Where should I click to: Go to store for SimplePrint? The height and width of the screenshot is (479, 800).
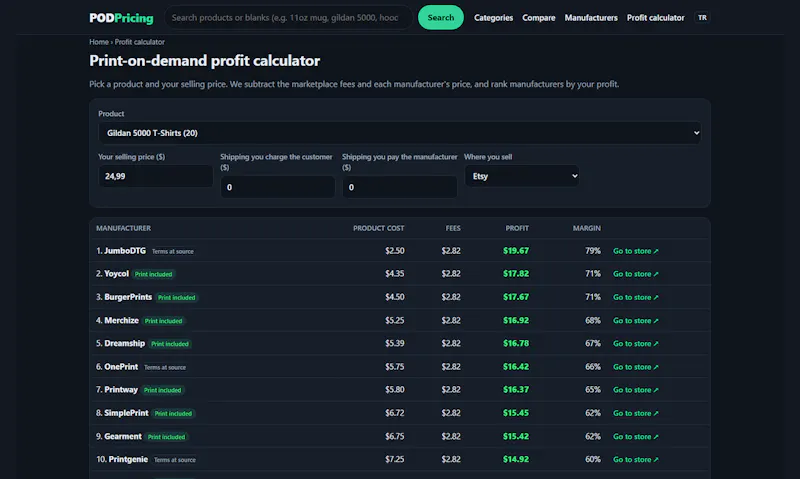[636, 413]
